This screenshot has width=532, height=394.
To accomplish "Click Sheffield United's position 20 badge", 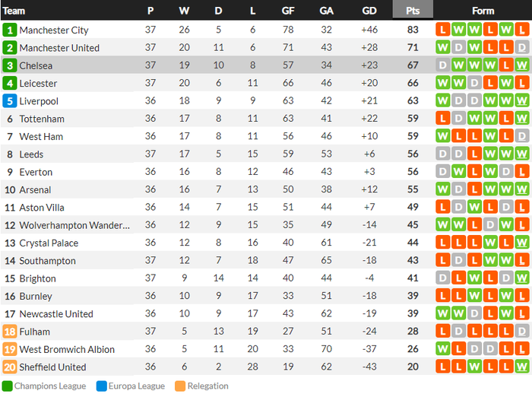I will (9, 367).
